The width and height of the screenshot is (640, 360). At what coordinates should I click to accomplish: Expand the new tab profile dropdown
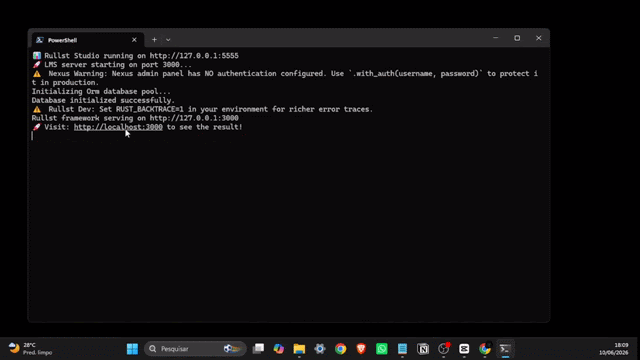click(168, 40)
